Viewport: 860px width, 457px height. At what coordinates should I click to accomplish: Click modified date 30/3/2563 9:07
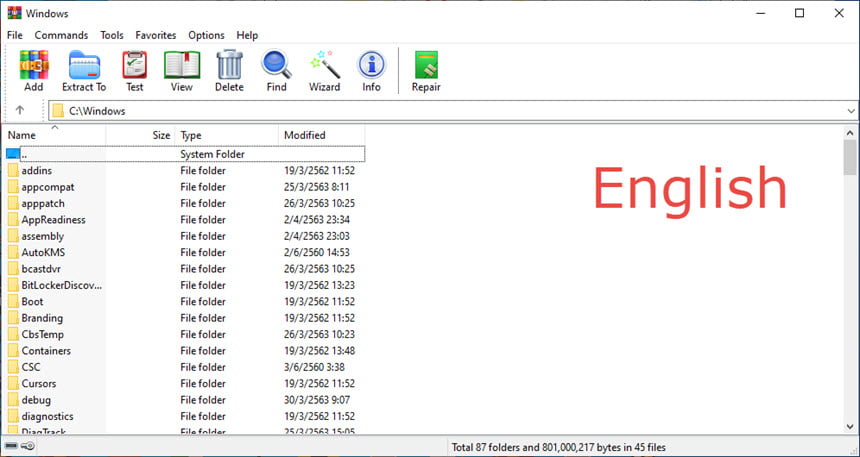coord(316,400)
